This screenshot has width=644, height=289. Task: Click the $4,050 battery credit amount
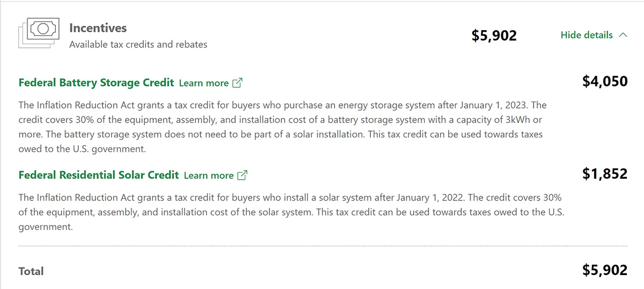click(x=605, y=81)
